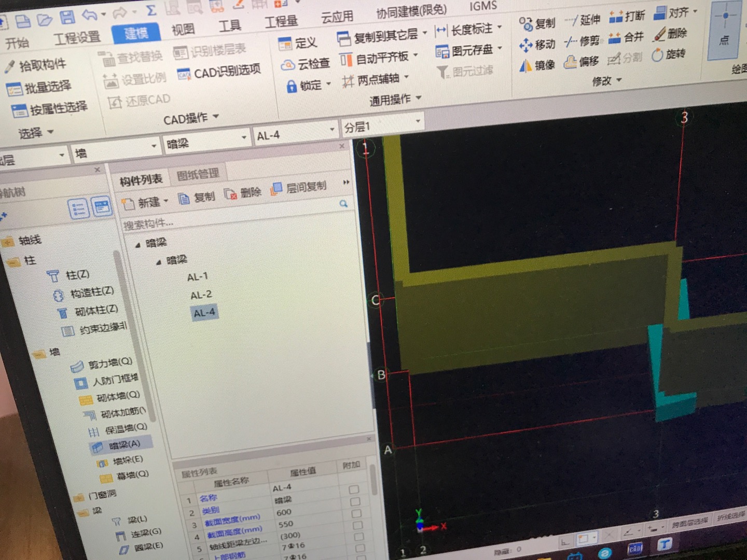Click the save icon in quick toolbar
Image resolution: width=747 pixels, height=560 pixels.
click(67, 18)
